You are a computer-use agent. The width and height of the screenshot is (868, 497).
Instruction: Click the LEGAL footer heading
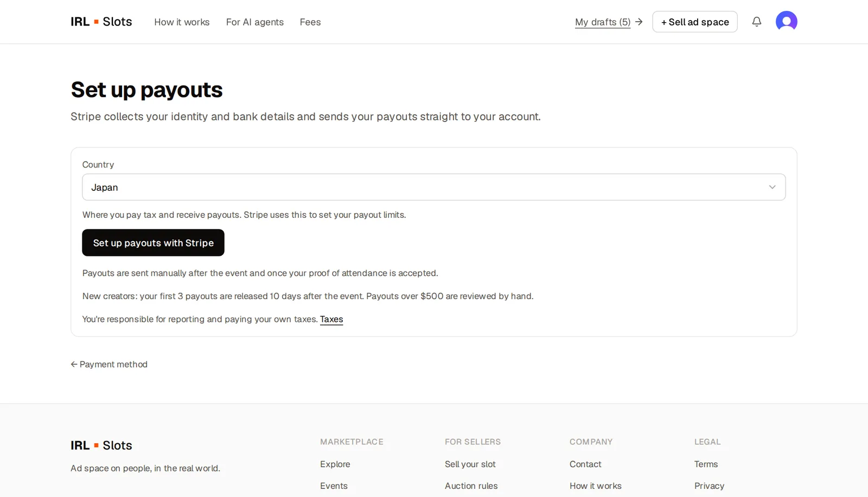tap(707, 442)
